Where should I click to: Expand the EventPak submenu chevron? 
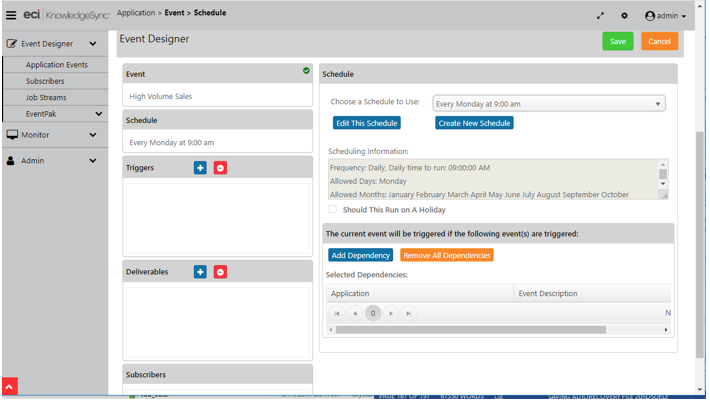point(98,114)
